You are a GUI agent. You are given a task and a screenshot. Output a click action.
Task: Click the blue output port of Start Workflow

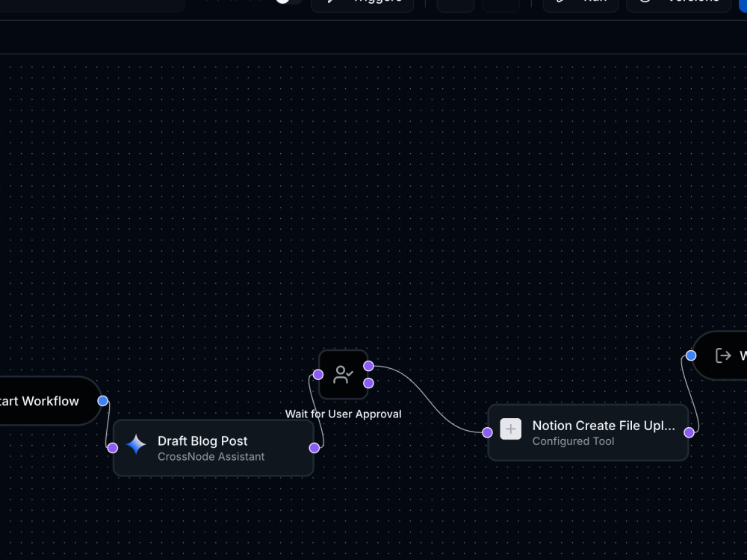(102, 401)
